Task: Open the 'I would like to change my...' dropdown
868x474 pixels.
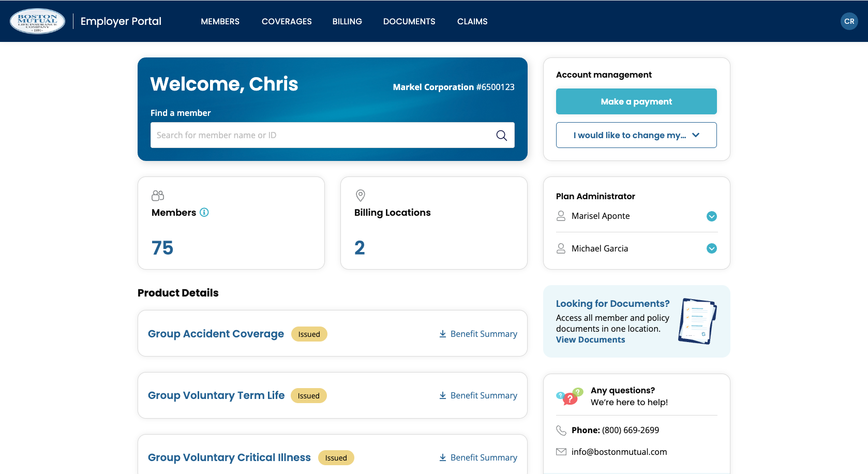Action: tap(636, 135)
